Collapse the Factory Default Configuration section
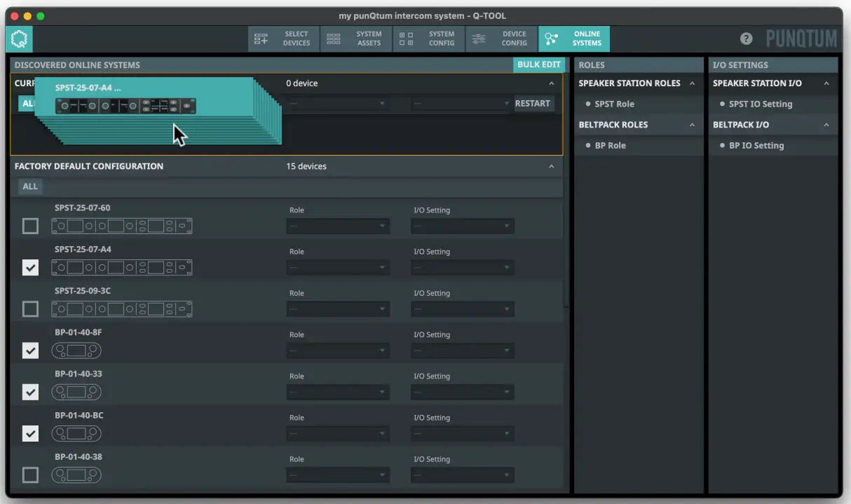851x504 pixels. 551,166
